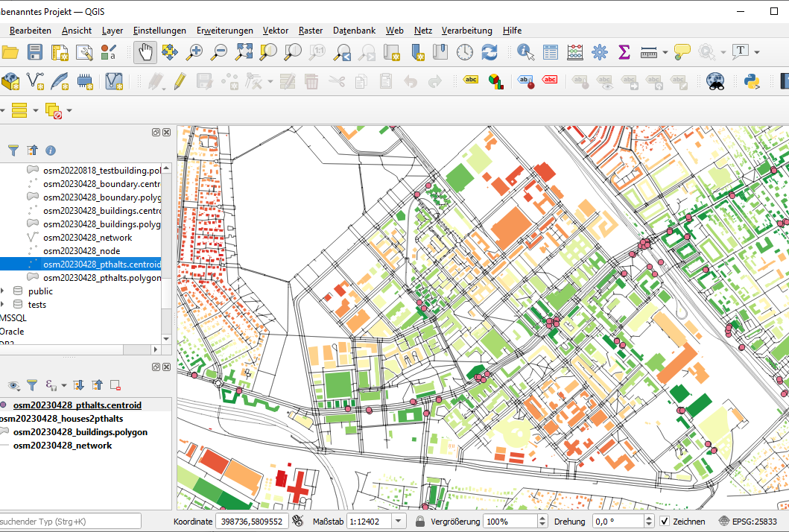Open the deselect features dropdown arrow

pyautogui.click(x=69, y=110)
